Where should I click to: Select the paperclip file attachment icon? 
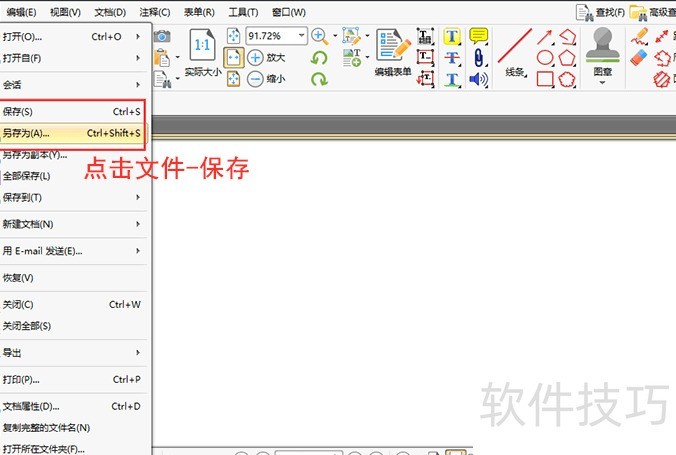pos(478,58)
